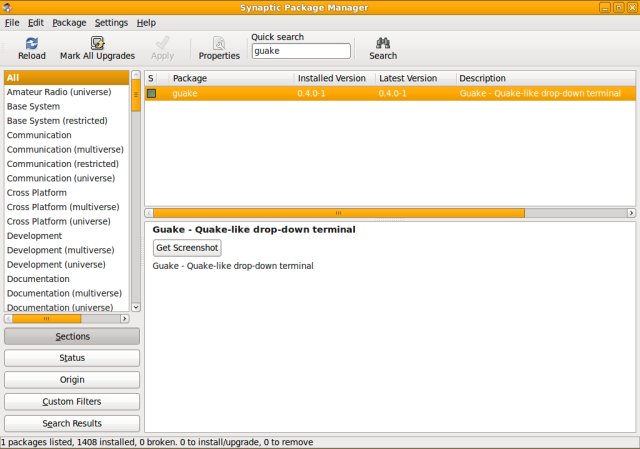640x449 pixels.
Task: Open the Settings menu
Action: [111, 23]
